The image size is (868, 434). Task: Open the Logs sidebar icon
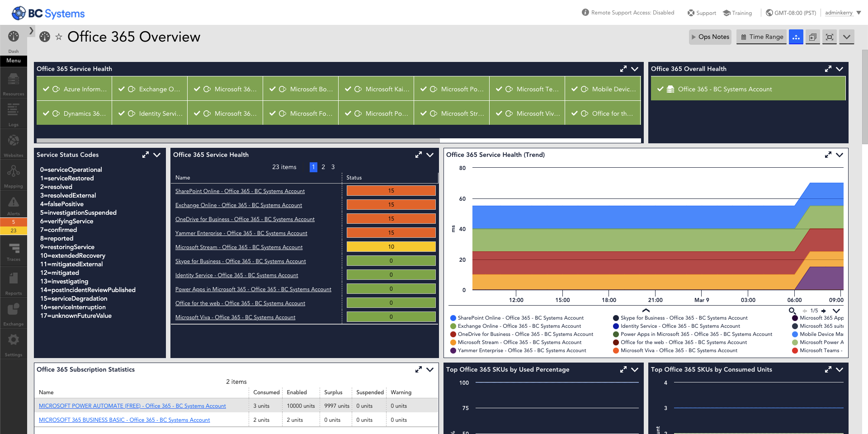(14, 114)
